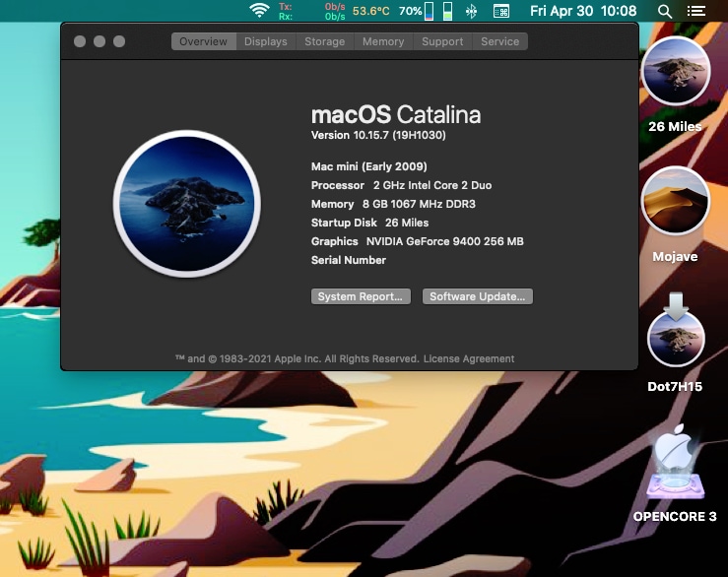Open the OPENCORE 3 drive icon

click(676, 462)
